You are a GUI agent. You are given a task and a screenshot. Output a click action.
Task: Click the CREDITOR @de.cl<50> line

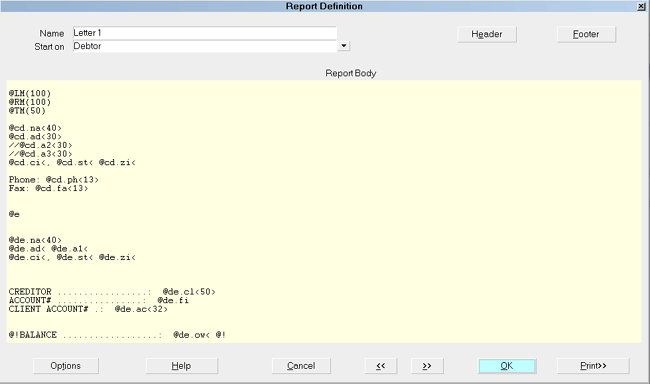point(112,292)
